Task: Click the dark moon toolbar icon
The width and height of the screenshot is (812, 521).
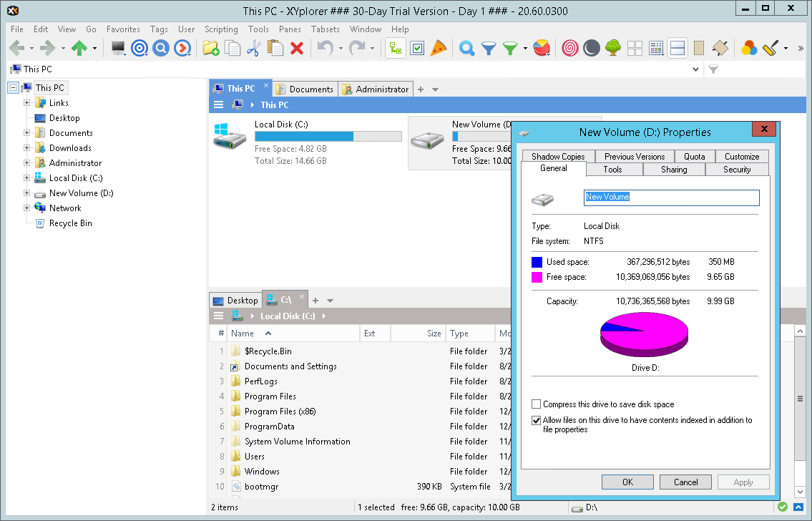Action: (x=592, y=48)
